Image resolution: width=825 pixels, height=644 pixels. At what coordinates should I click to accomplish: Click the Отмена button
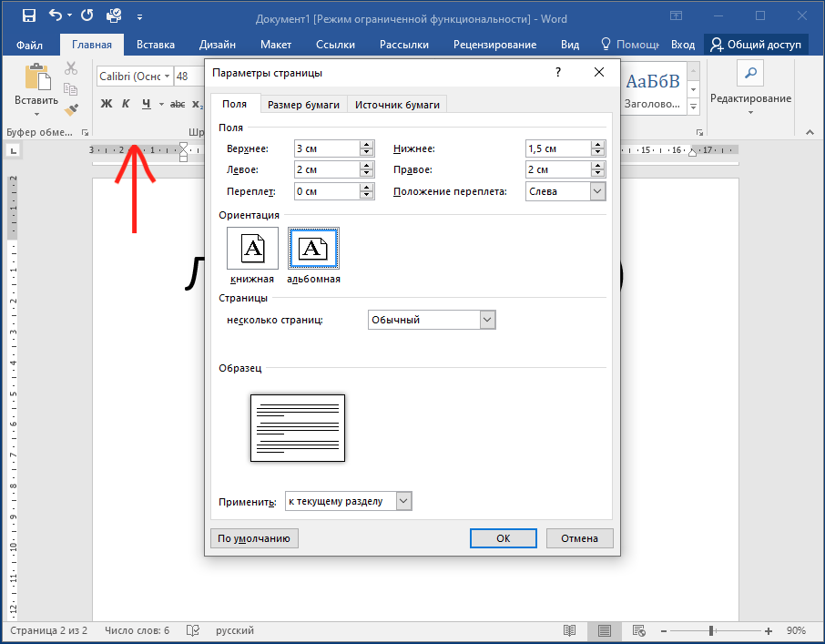pos(580,538)
